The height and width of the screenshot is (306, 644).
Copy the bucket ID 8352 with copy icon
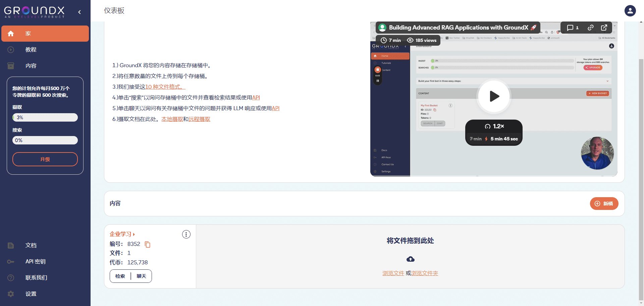[148, 245]
